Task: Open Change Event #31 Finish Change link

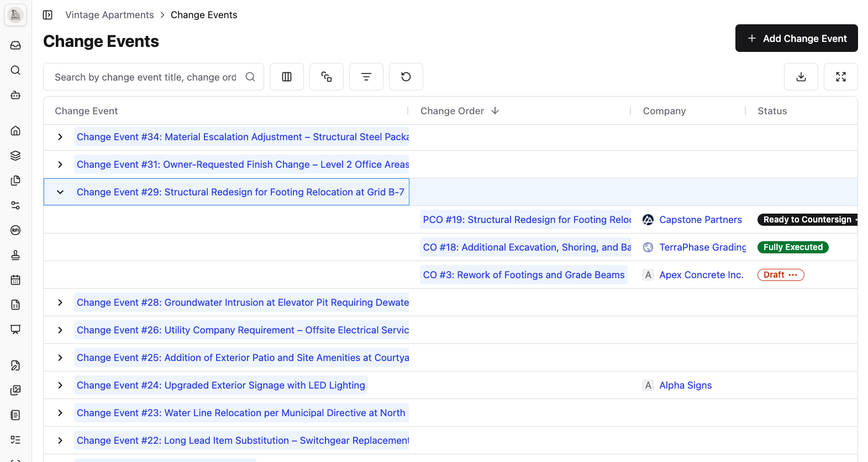Action: click(243, 164)
